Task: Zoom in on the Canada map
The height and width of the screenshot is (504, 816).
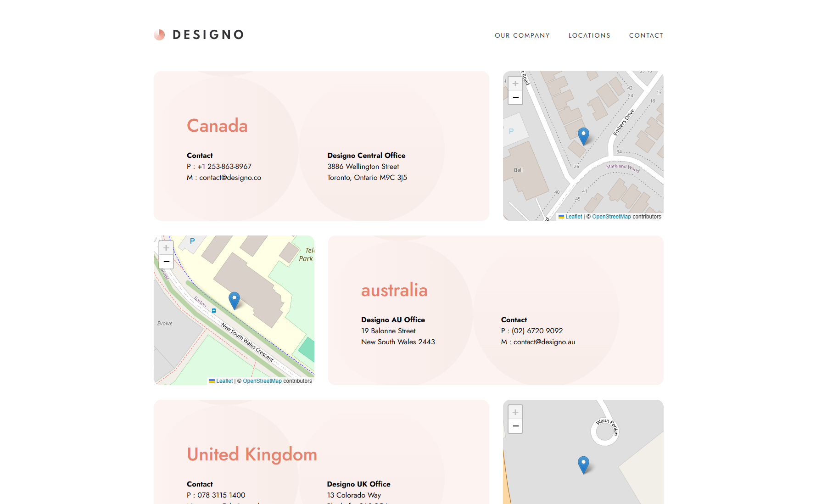Action: pyautogui.click(x=515, y=84)
